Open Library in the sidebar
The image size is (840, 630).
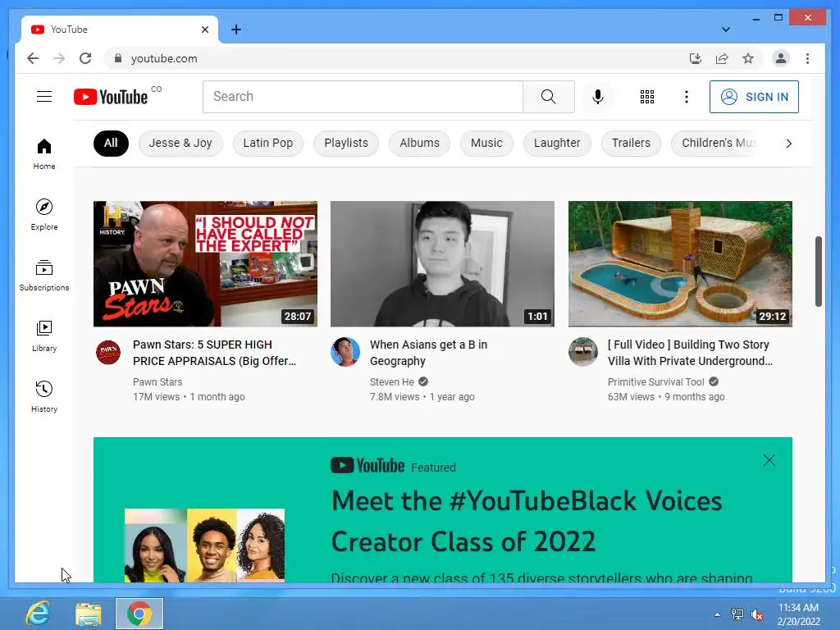point(44,336)
